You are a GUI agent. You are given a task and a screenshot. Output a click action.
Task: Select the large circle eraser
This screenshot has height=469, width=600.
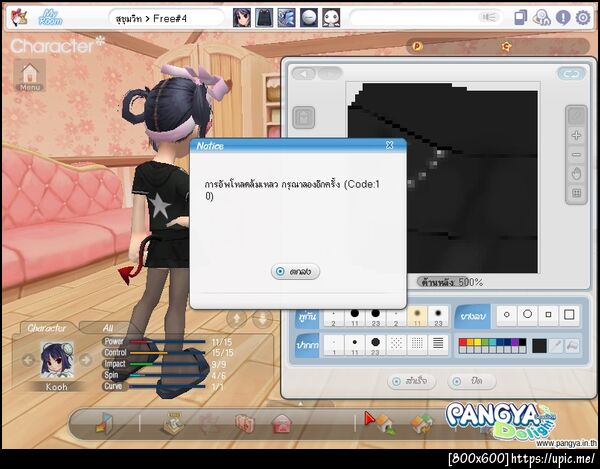click(x=528, y=315)
